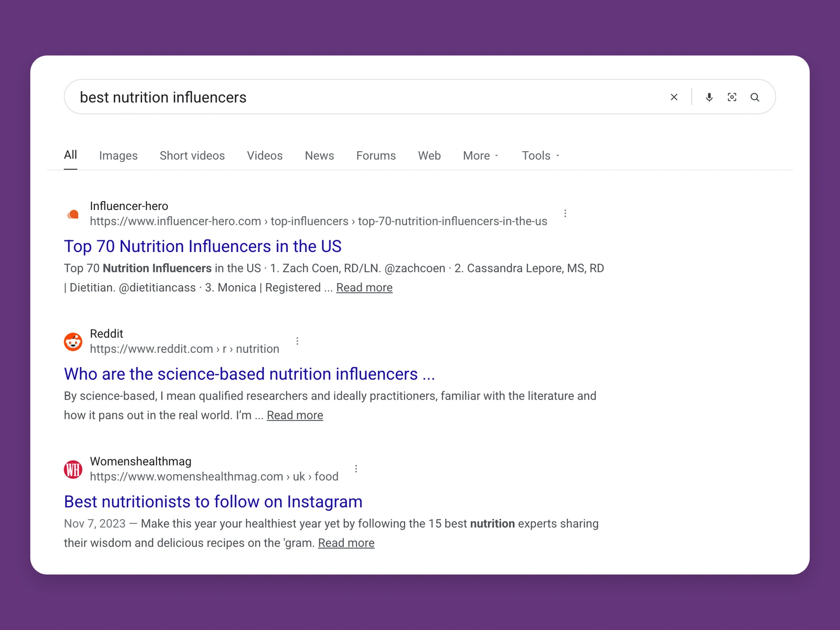
Task: Click the Nov 7, 2023 result date
Action: [94, 523]
